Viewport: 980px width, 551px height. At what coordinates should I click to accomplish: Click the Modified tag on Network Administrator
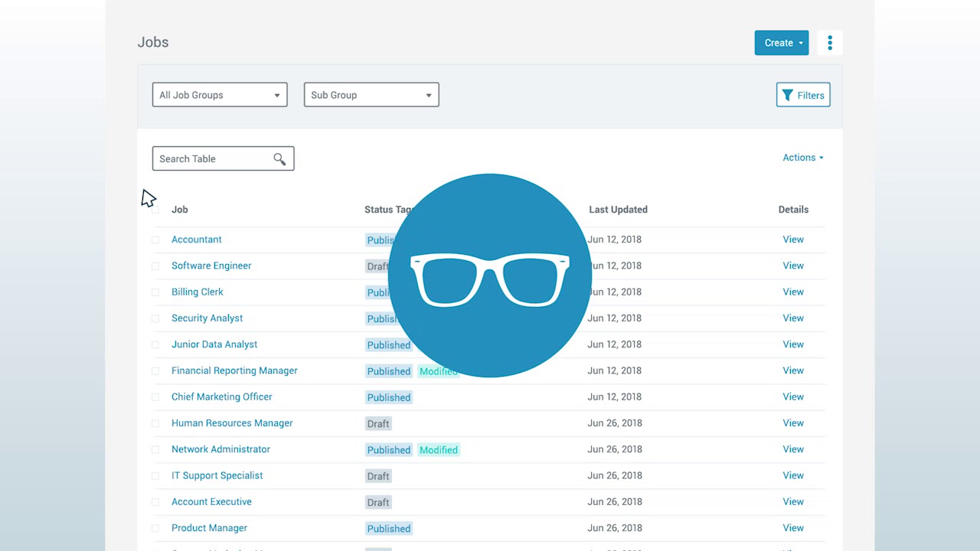click(439, 450)
